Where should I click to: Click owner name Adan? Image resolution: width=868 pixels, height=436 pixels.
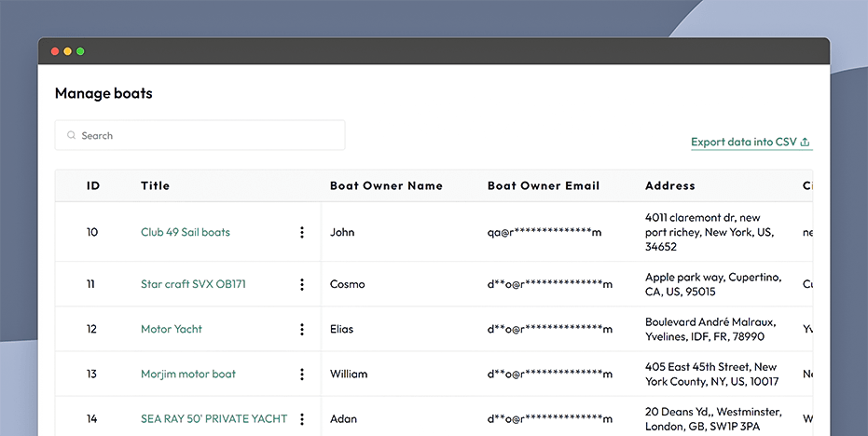[x=343, y=419]
